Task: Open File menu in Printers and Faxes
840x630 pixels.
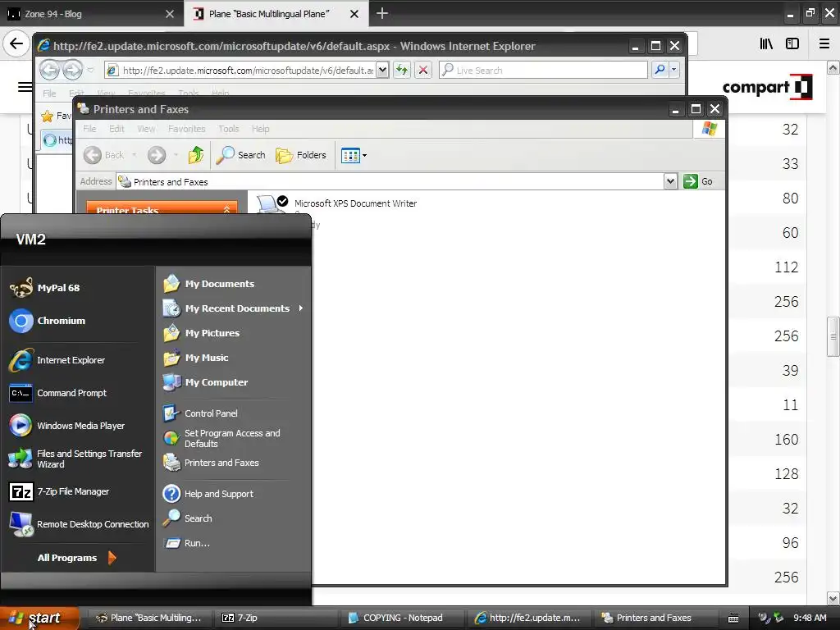Action: click(x=89, y=129)
